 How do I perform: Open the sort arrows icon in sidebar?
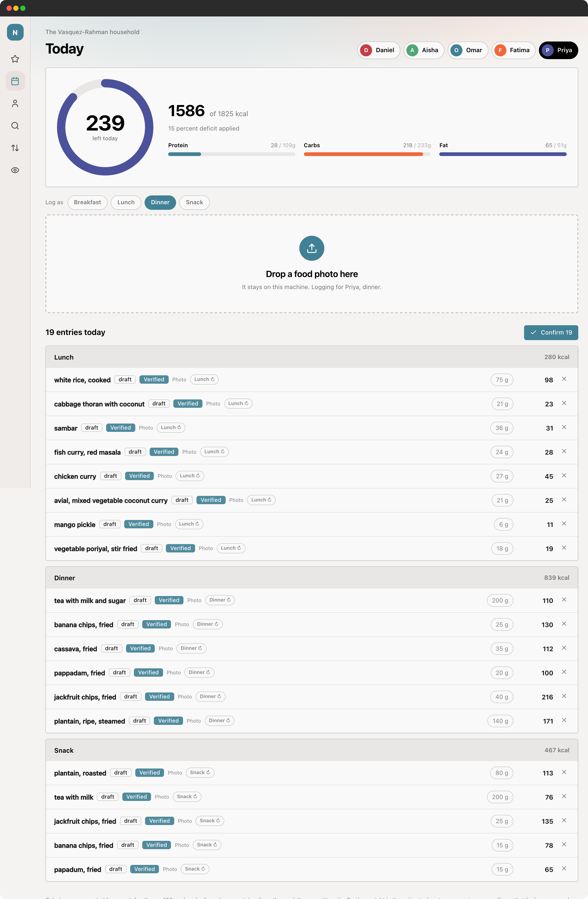click(15, 148)
